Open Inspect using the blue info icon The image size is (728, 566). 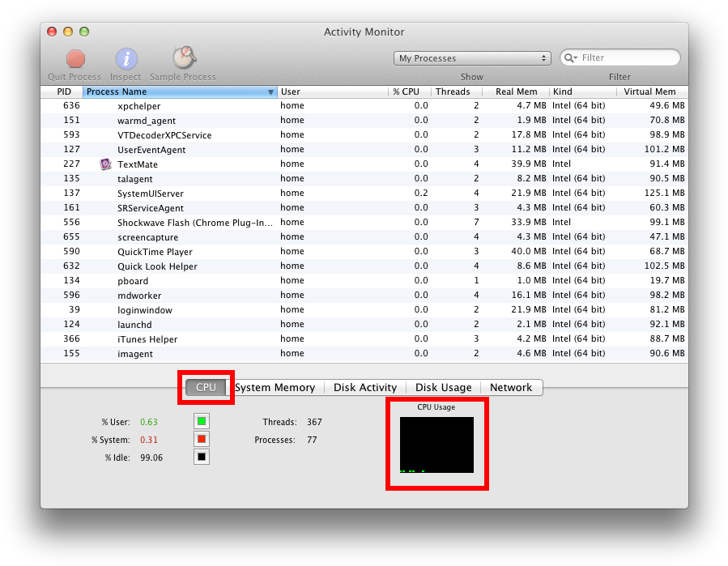pos(126,57)
